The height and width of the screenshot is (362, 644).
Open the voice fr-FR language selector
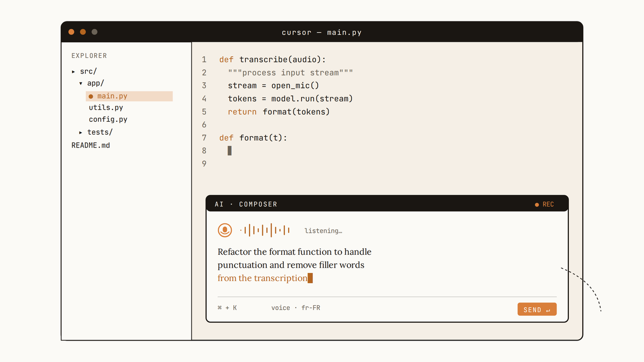[x=296, y=308]
